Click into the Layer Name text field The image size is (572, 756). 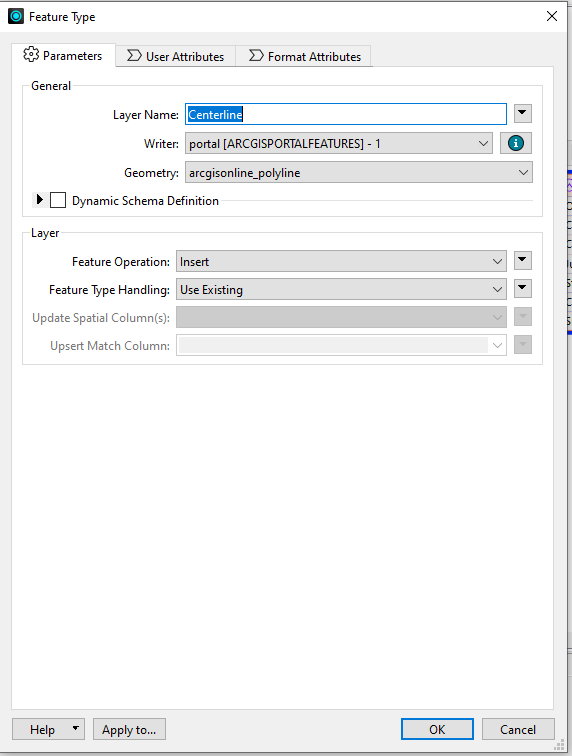point(346,114)
